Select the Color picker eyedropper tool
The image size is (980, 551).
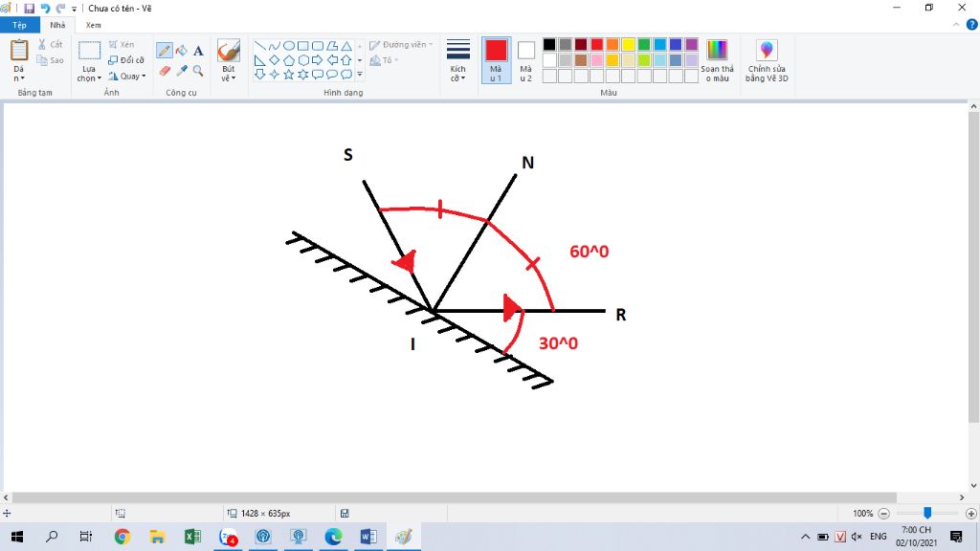[182, 71]
